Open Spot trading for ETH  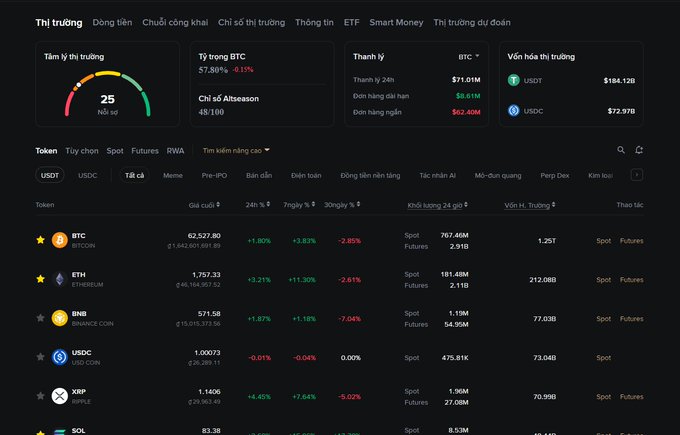[604, 280]
